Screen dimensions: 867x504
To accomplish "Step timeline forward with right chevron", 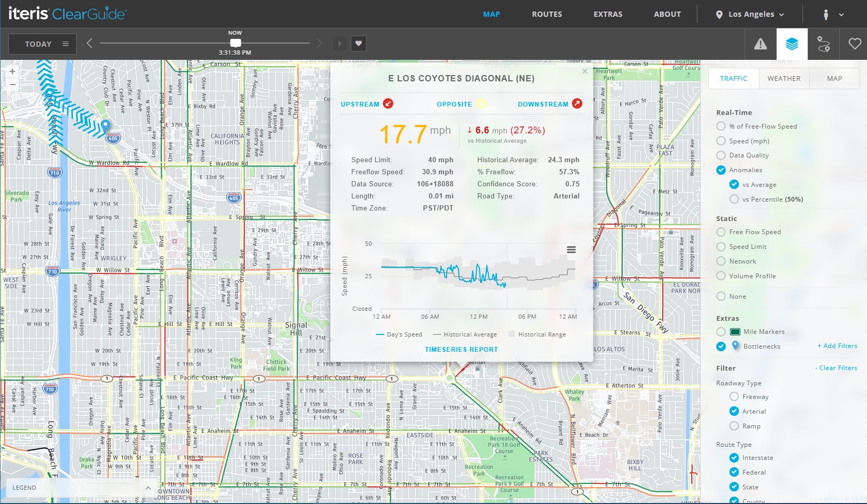I will pyautogui.click(x=319, y=44).
